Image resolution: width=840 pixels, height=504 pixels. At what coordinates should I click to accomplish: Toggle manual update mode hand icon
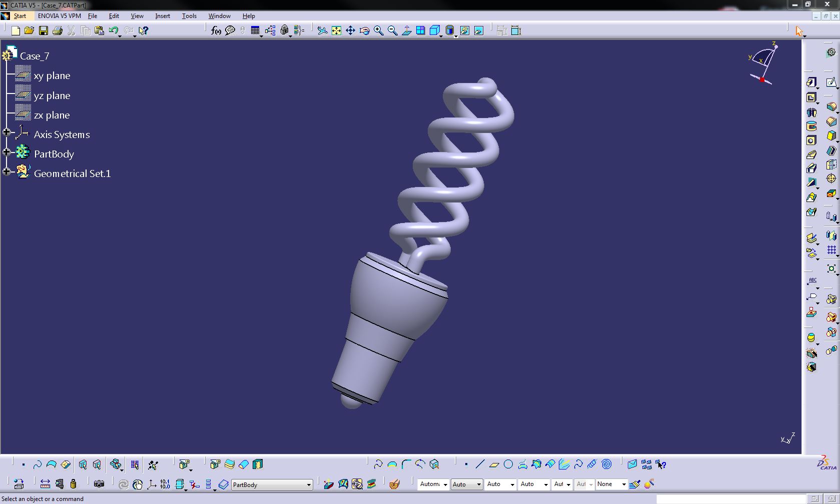click(138, 484)
